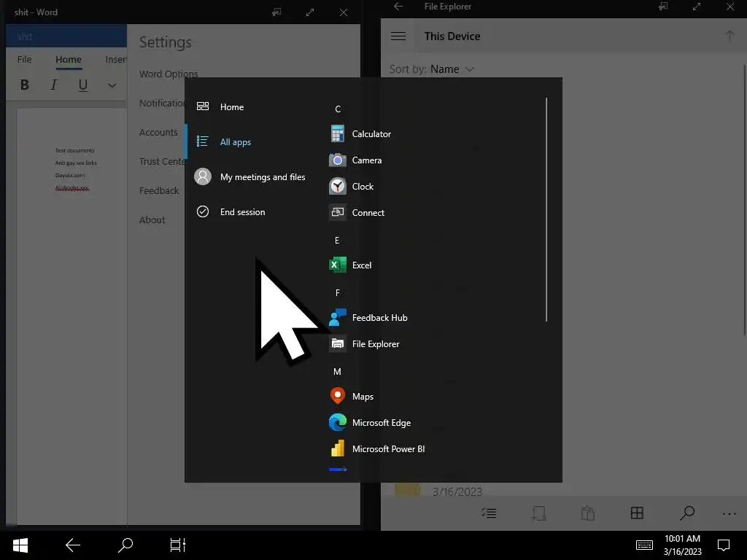Switch File Explorer to grid view

637,513
